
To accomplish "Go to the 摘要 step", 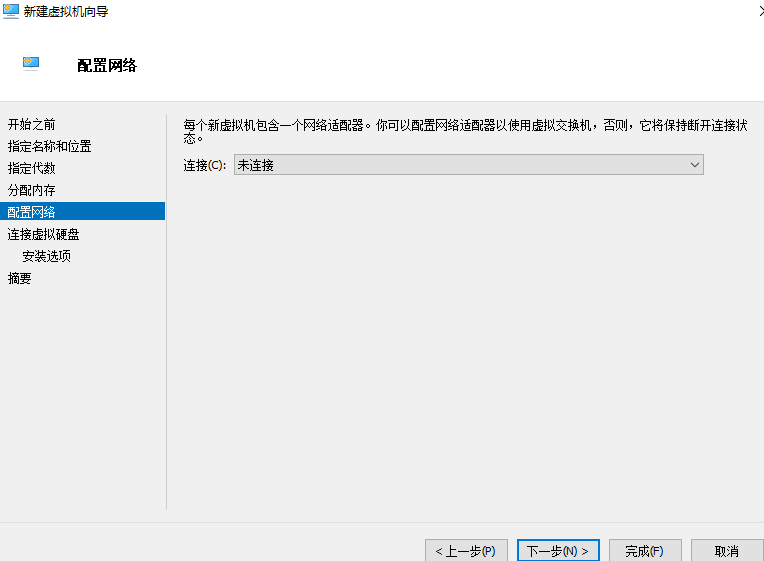I will click(x=19, y=278).
